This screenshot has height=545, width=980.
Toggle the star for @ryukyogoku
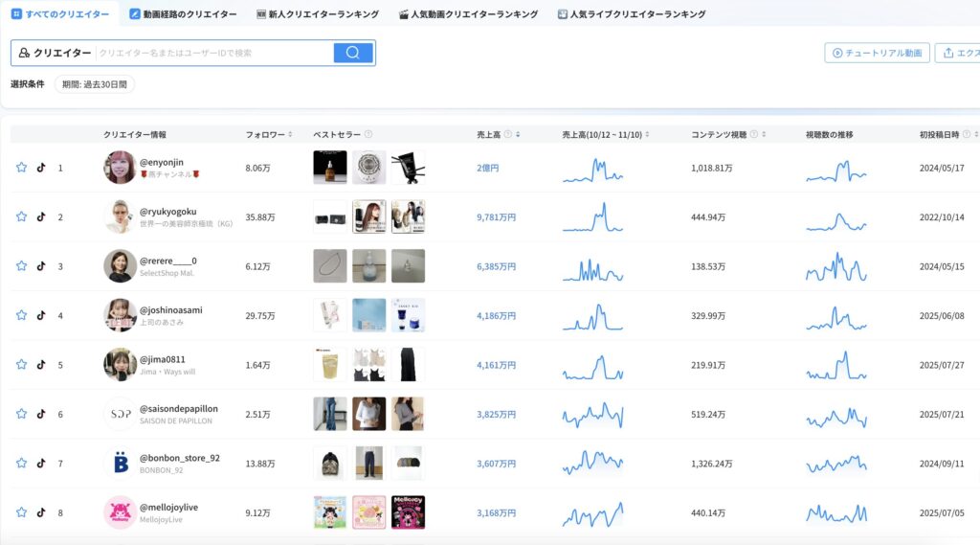21,216
